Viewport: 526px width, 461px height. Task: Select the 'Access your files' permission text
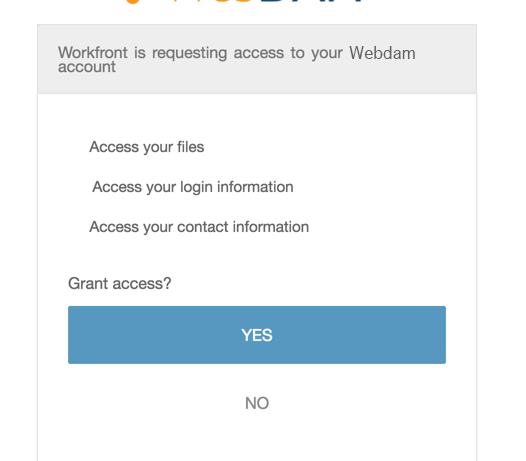pos(147,147)
